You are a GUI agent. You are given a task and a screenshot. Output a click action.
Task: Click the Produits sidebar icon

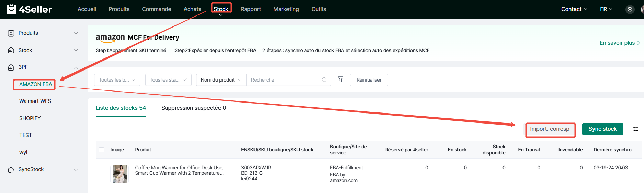[x=11, y=33]
